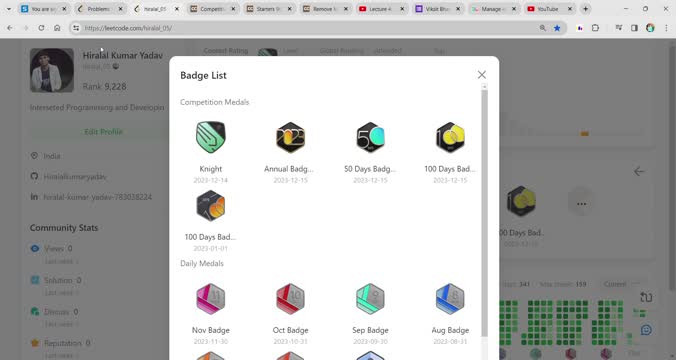Click the Hiralal Kumar Yadav name
This screenshot has height=360, width=676.
tap(123, 56)
